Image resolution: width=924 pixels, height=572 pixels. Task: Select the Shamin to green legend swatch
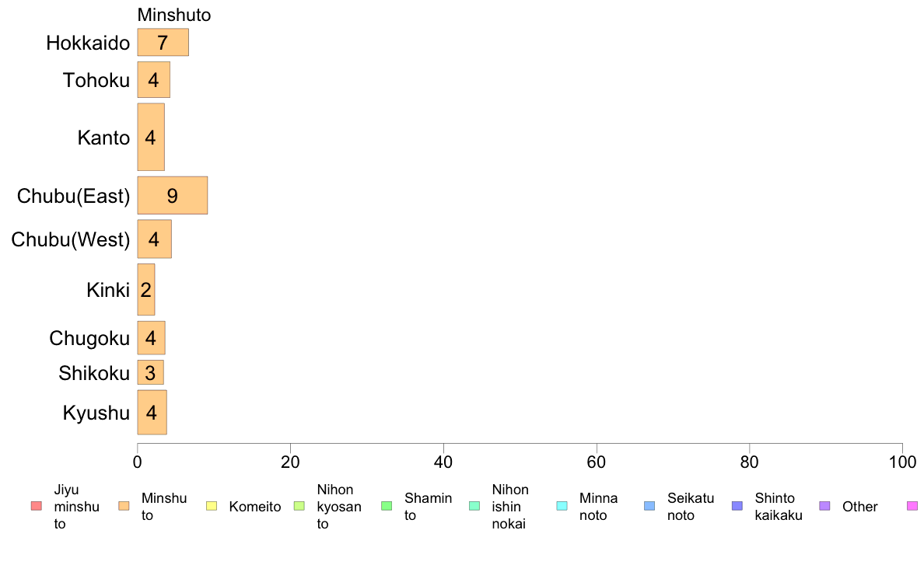pyautogui.click(x=387, y=506)
